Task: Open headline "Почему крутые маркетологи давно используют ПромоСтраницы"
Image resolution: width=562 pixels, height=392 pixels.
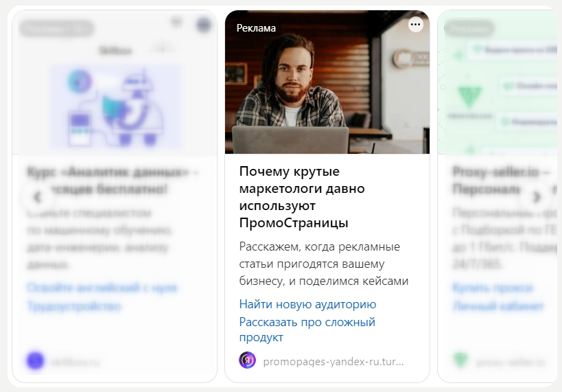Action: [302, 197]
